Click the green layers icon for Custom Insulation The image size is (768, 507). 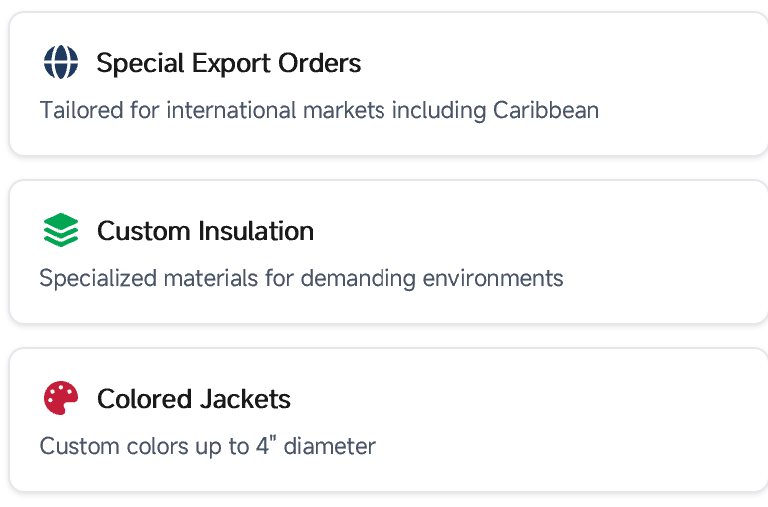click(x=61, y=231)
